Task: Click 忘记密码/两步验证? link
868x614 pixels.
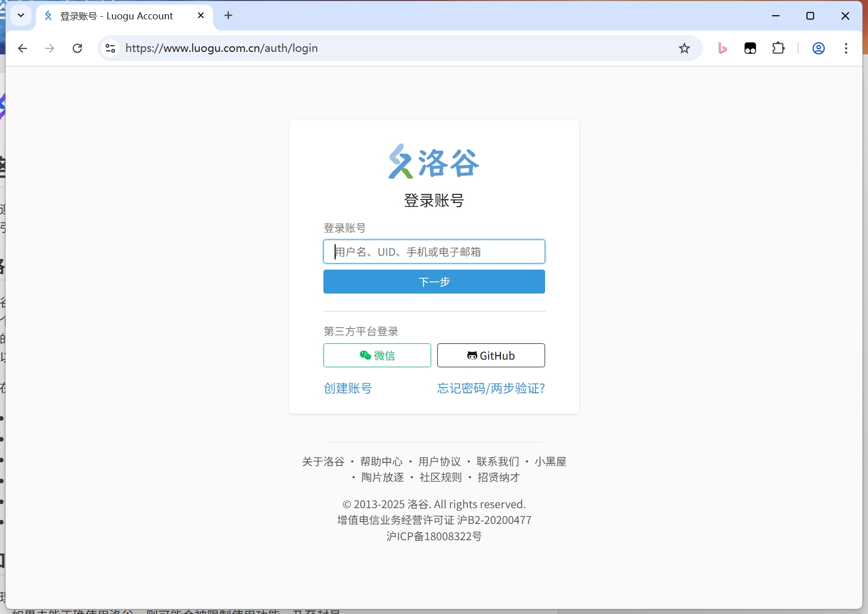Action: [x=491, y=388]
